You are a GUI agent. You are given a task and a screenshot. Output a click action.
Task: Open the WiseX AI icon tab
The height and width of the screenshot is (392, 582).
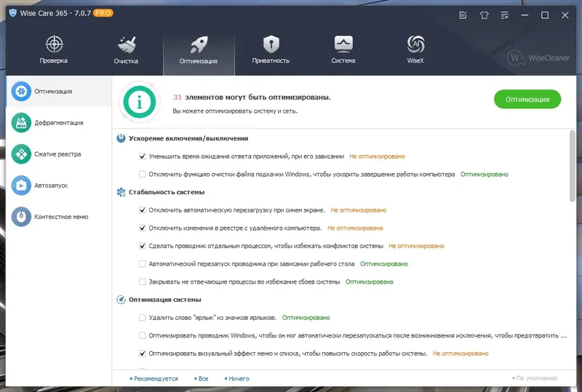pos(415,44)
